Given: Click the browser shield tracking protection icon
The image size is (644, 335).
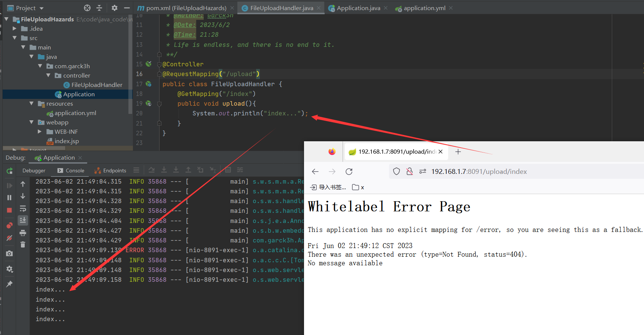Looking at the screenshot, I should [x=397, y=172].
